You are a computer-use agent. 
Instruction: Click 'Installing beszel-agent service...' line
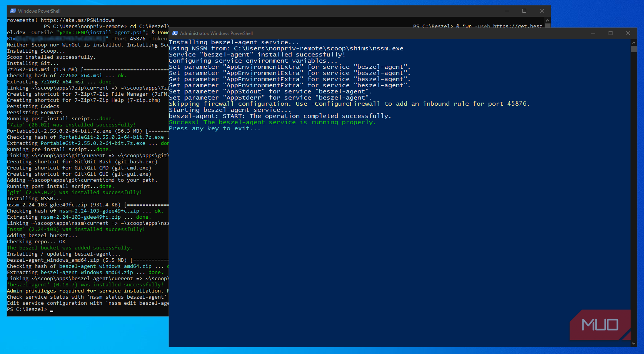234,42
